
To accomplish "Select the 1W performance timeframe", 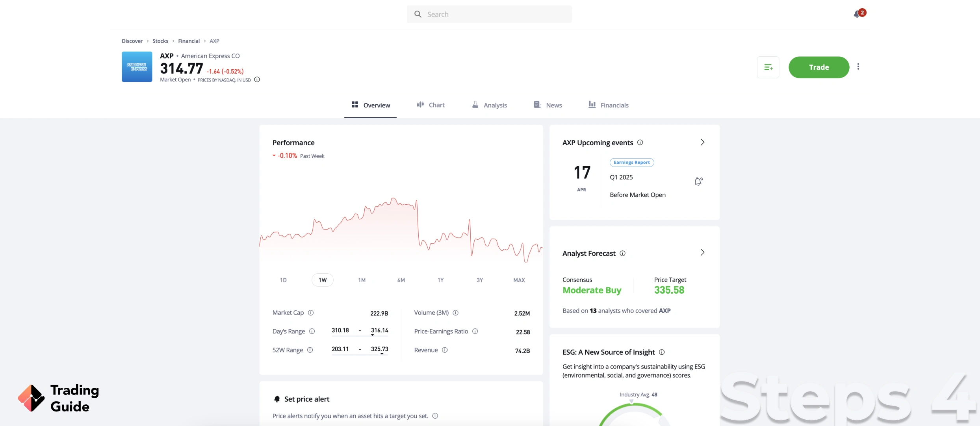I will (323, 280).
